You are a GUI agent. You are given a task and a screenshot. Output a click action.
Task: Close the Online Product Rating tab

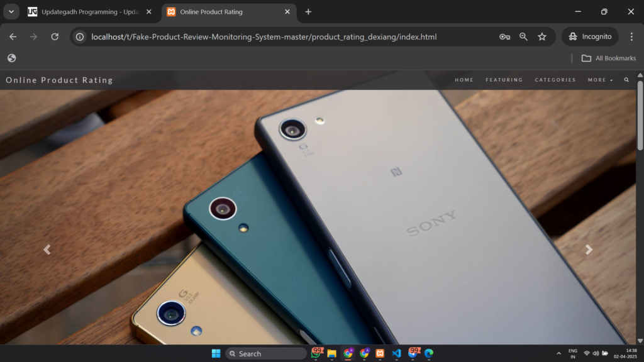click(x=287, y=12)
